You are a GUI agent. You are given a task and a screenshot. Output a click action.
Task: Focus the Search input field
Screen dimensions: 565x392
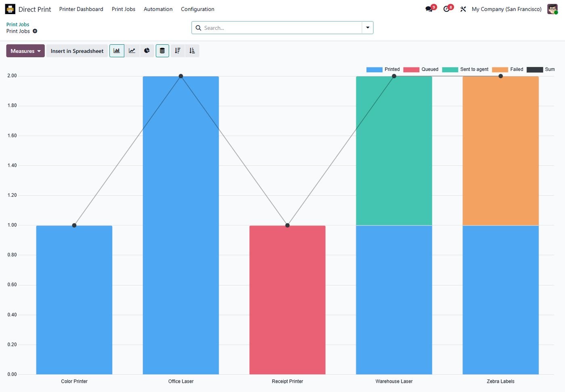[282, 28]
